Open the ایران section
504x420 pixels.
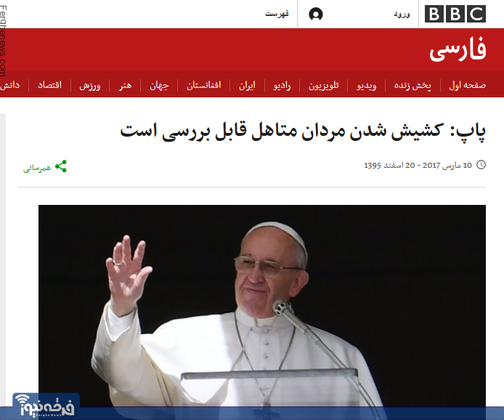click(x=247, y=86)
